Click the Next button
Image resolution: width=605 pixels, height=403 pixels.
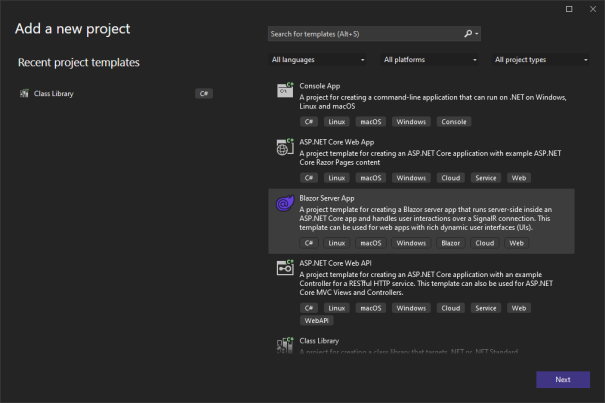(x=562, y=380)
